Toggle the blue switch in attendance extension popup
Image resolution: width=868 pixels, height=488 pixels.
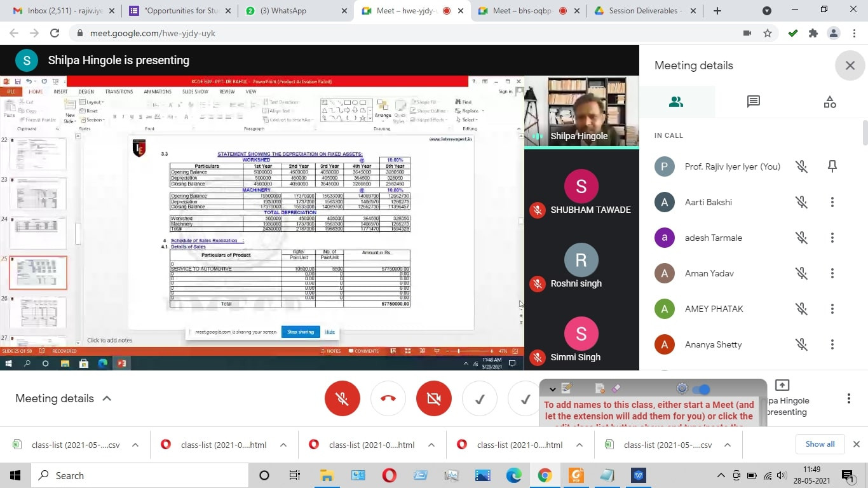pyautogui.click(x=701, y=389)
